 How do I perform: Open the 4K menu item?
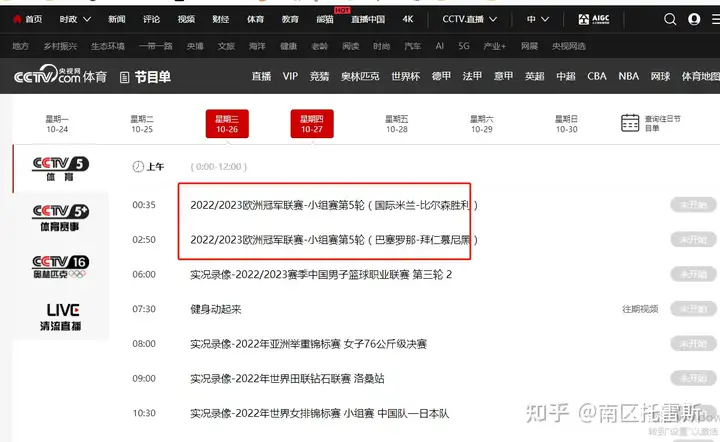(x=408, y=19)
